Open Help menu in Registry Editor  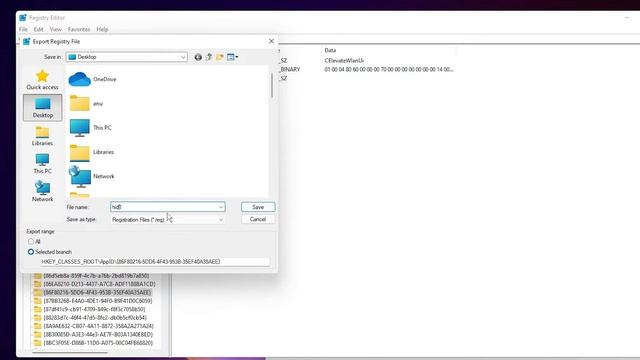point(102,29)
